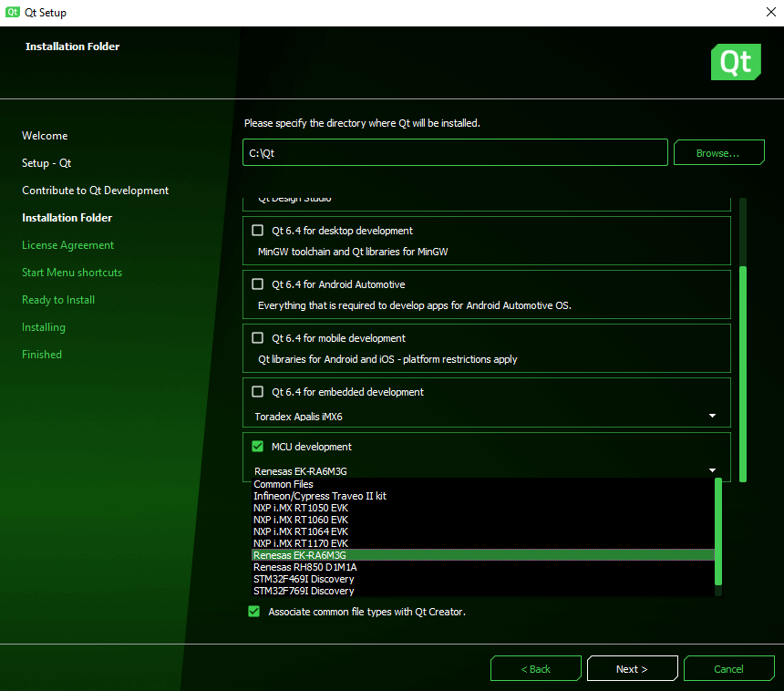Viewport: 784px width, 691px height.
Task: Tick Qt 6.4 for mobile development
Action: click(x=258, y=338)
